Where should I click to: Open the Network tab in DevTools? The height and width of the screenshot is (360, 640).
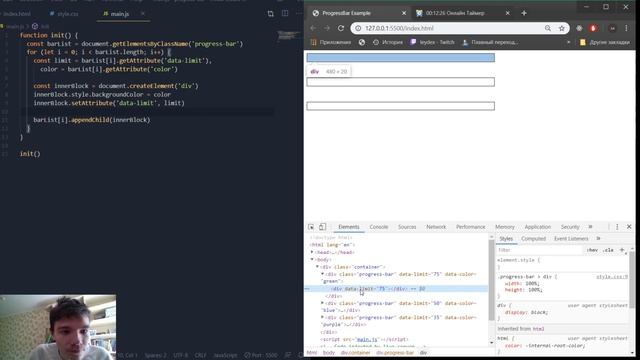point(436,227)
